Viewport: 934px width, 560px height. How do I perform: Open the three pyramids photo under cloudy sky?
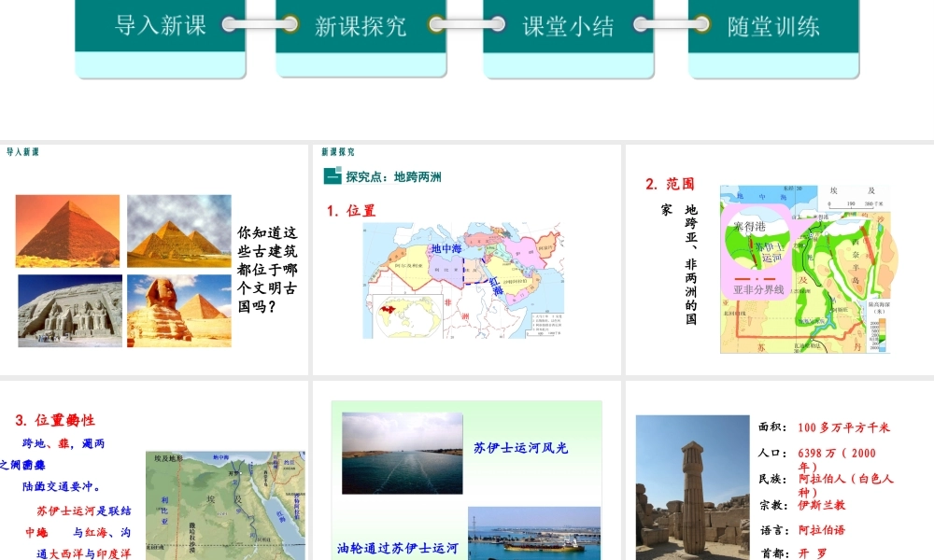pyautogui.click(x=179, y=231)
